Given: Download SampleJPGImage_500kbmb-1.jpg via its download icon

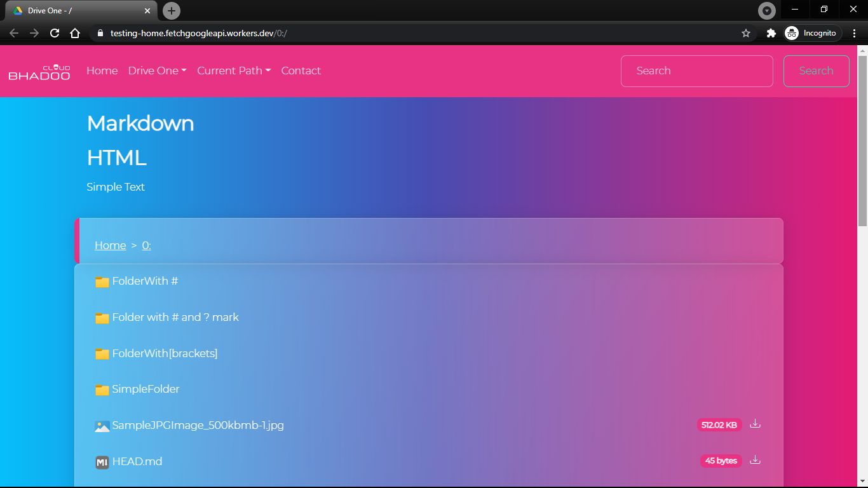Looking at the screenshot, I should [x=755, y=424].
